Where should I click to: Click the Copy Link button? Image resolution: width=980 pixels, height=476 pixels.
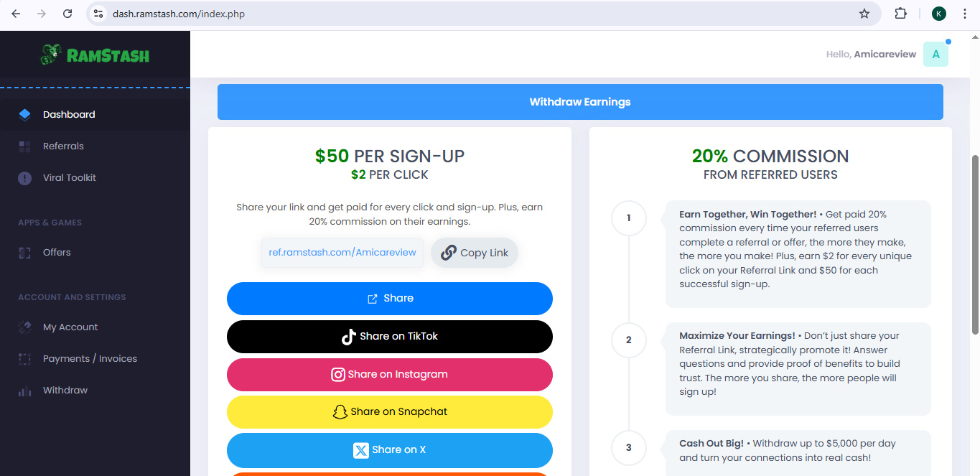click(x=475, y=253)
